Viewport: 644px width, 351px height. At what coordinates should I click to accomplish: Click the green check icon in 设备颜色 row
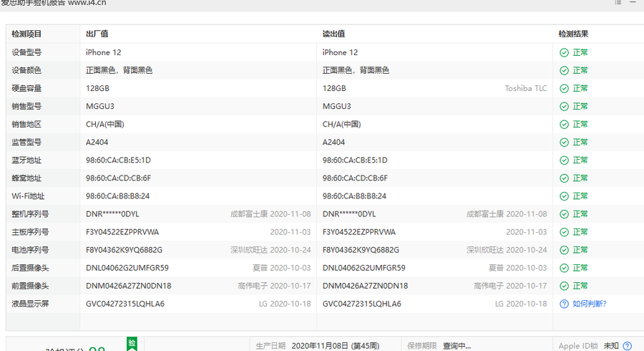(x=564, y=71)
